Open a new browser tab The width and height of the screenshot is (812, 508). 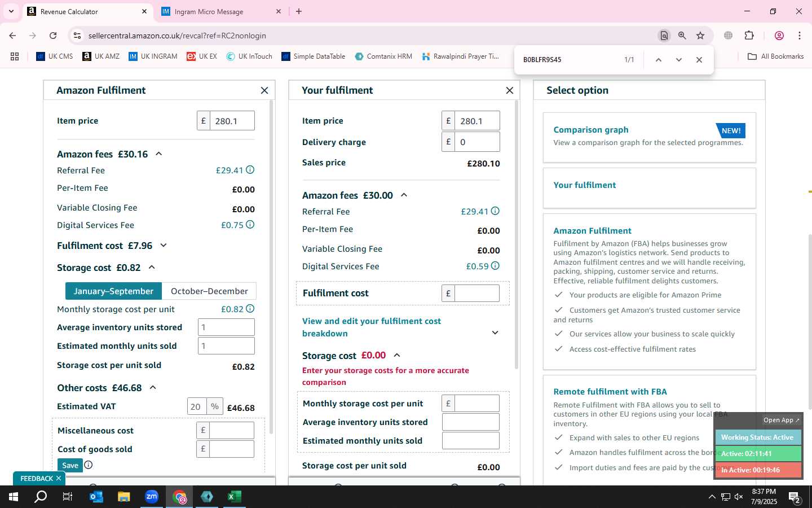click(299, 11)
